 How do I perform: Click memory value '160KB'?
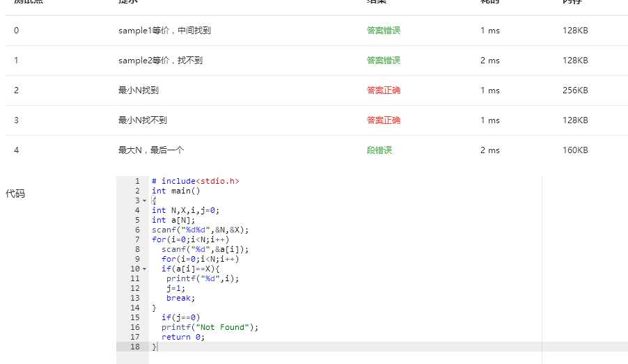coord(575,150)
